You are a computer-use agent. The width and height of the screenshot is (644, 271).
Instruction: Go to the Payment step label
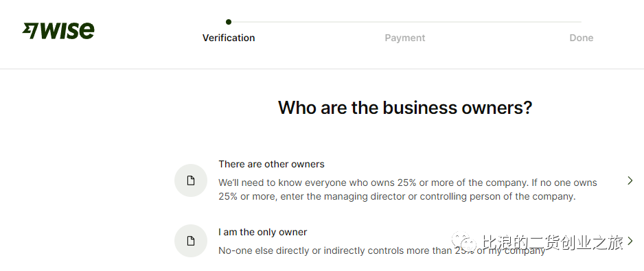[404, 38]
